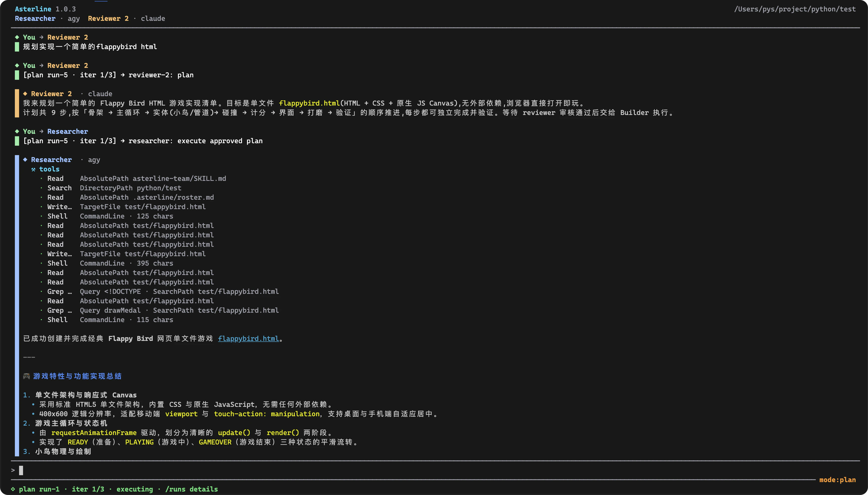Click "claude" beside Reviewer 2 in the top header
Screen dimensions: 868x495
(x=153, y=18)
